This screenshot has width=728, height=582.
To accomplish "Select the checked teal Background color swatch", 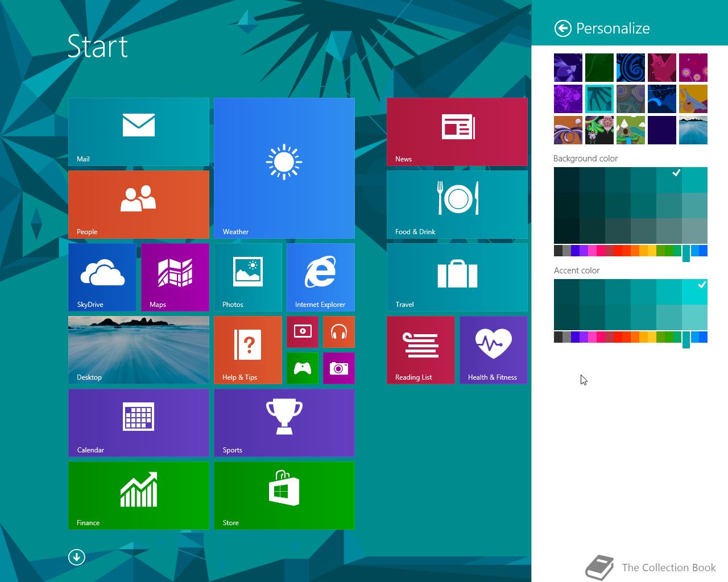I will (669, 180).
